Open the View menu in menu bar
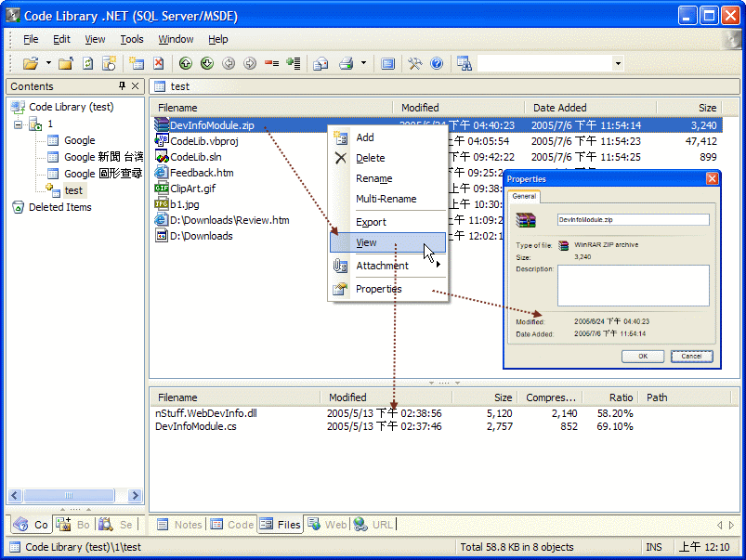The image size is (746, 560). (95, 39)
